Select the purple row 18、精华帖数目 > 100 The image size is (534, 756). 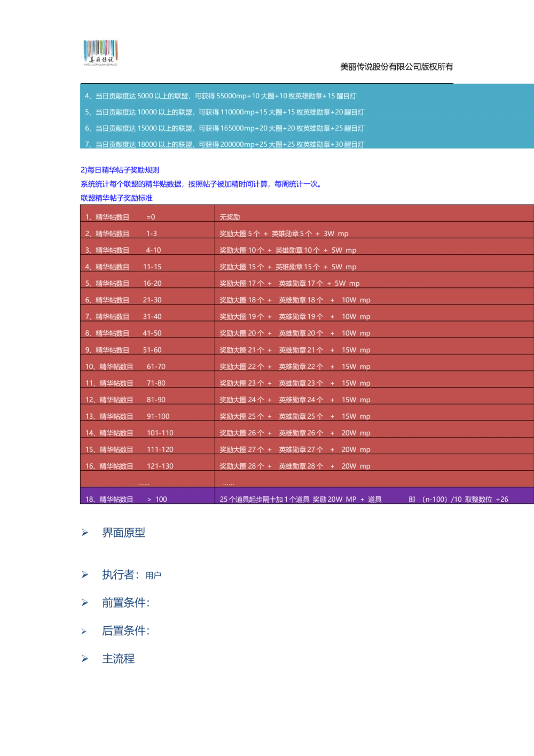pyautogui.click(x=267, y=499)
